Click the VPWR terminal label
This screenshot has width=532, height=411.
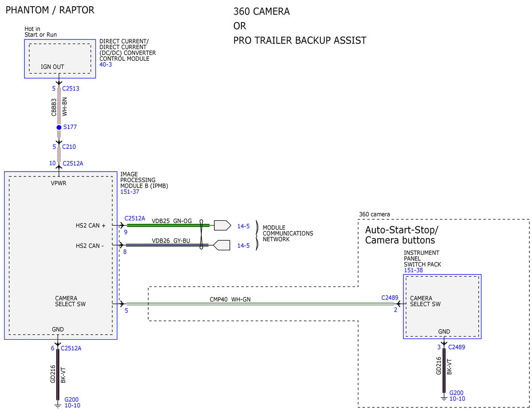click(x=59, y=184)
